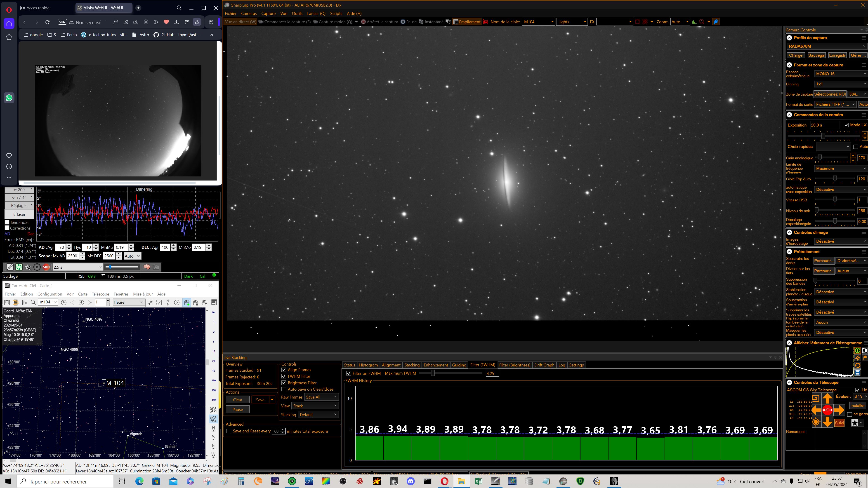Click the PHD2 red STOP guiding icon
Image resolution: width=868 pixels, height=488 pixels.
click(x=46, y=267)
